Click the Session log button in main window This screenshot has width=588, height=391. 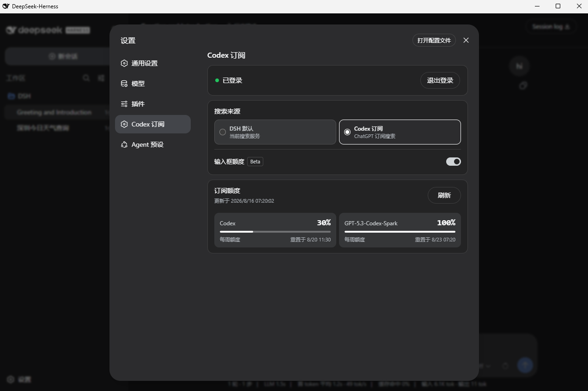click(551, 27)
